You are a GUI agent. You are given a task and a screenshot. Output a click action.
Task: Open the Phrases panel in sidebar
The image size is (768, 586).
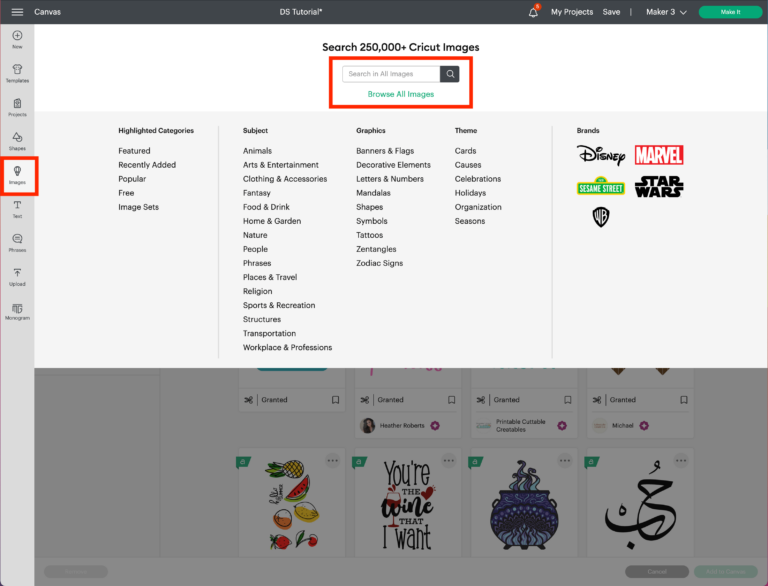click(17, 242)
